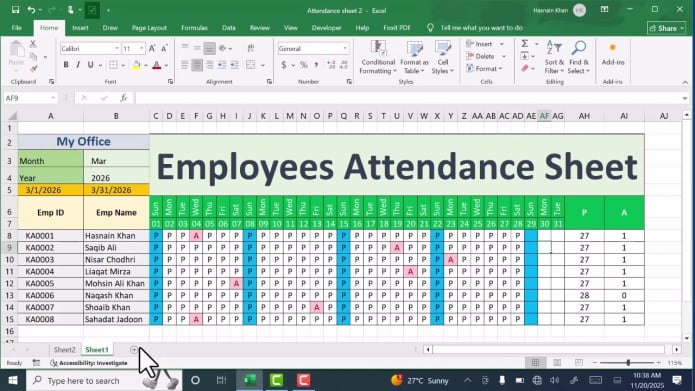Select Normal view button in status bar
Image resolution: width=695 pixels, height=391 pixels.
tap(535, 363)
